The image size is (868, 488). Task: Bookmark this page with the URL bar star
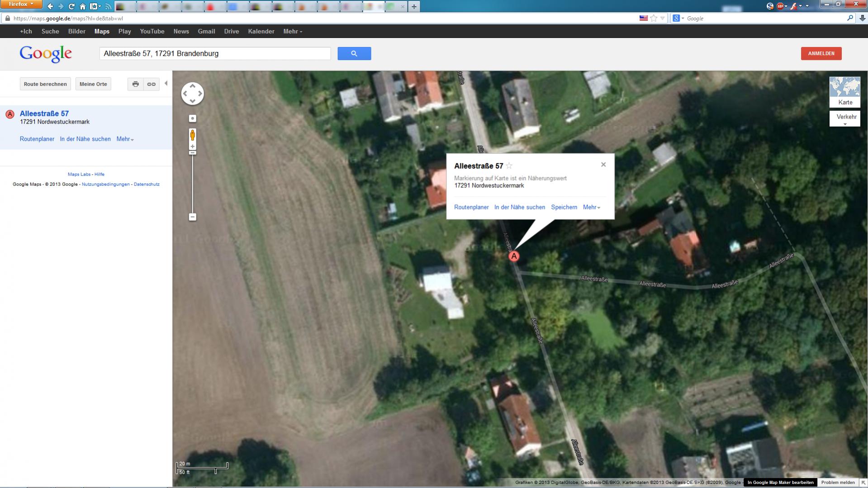tap(654, 19)
